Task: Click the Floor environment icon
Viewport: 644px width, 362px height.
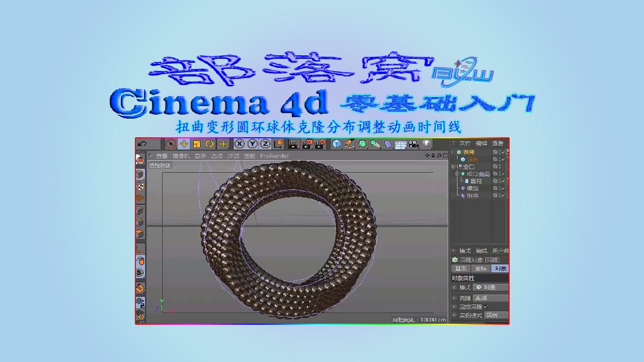Action: pyautogui.click(x=400, y=145)
